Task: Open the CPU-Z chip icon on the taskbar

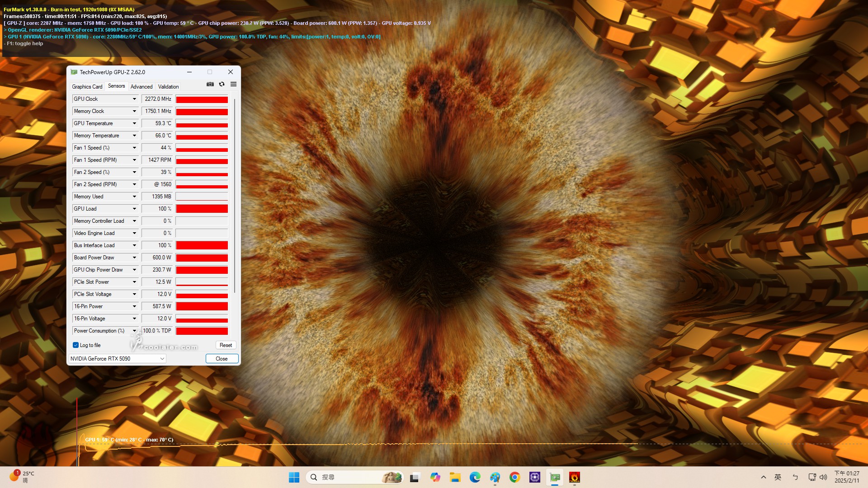Action: (535, 477)
